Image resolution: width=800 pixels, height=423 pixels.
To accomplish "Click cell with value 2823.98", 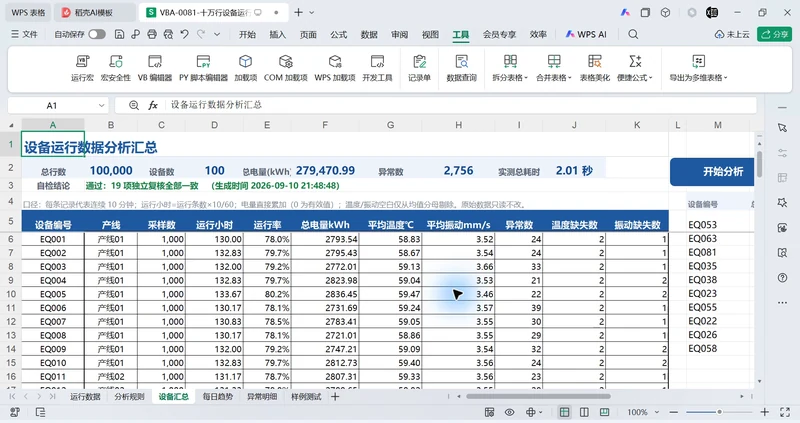I will tap(324, 281).
